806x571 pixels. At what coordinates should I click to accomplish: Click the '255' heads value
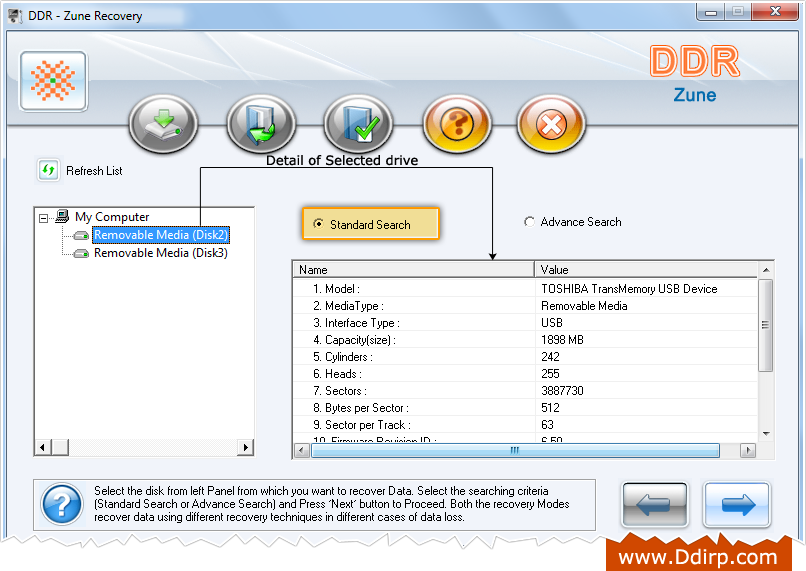[x=550, y=374]
